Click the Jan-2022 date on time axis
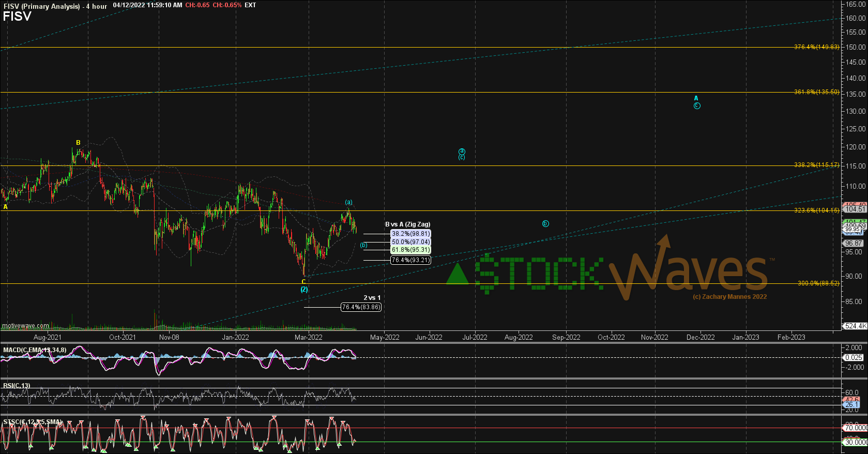 point(235,337)
